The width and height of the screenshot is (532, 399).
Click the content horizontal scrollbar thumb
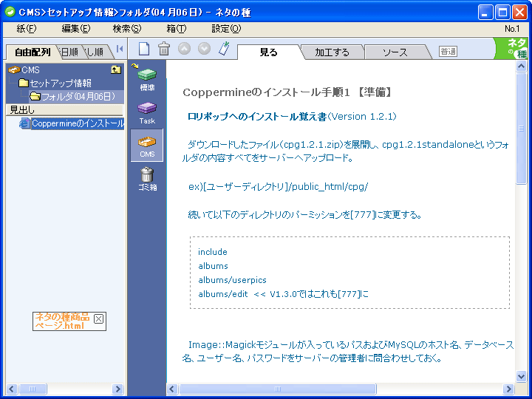(278, 389)
